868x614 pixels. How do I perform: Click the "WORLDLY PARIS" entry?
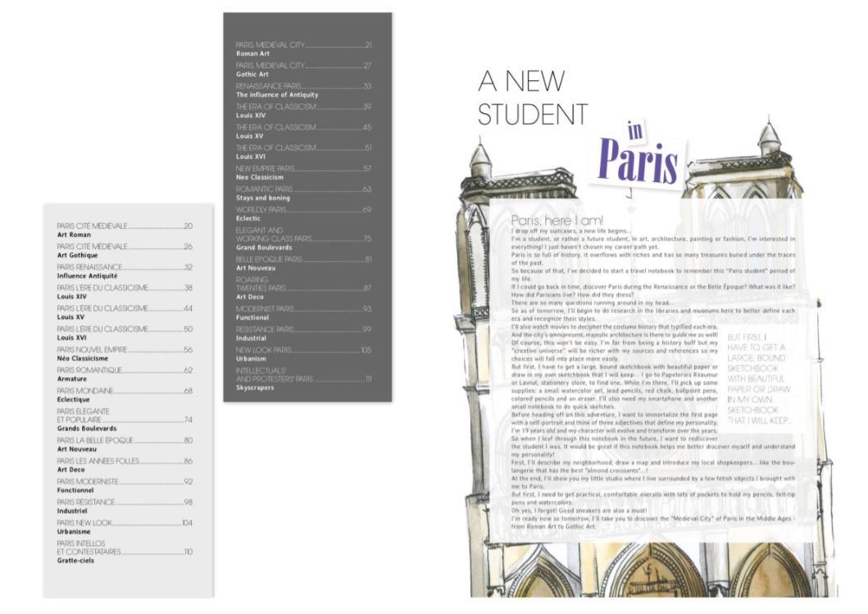pos(304,209)
